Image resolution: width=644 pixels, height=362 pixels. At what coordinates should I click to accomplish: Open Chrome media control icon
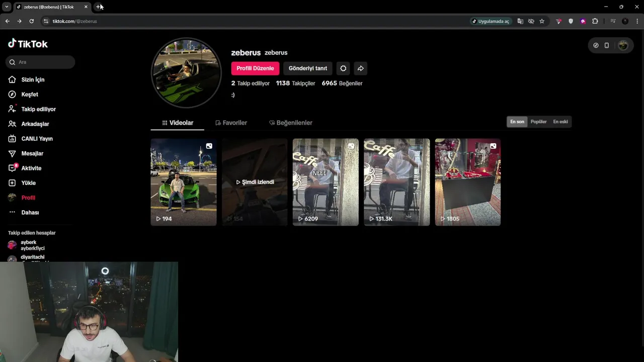613,21
